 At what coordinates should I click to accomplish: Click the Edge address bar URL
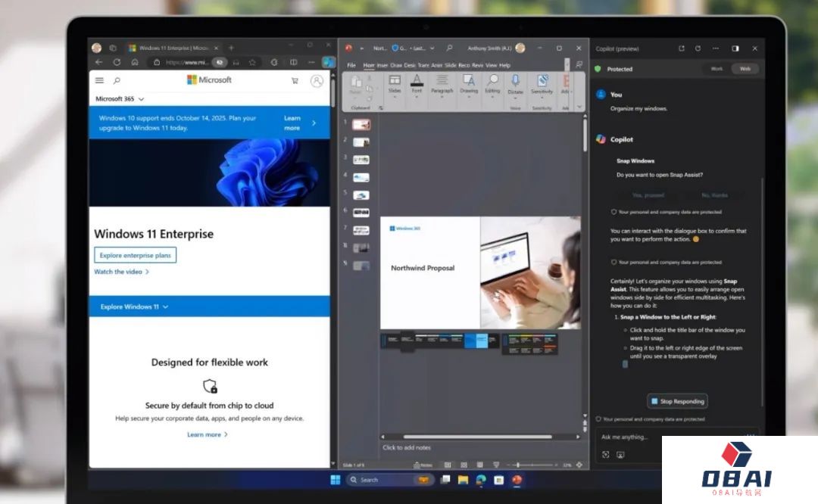(x=188, y=63)
